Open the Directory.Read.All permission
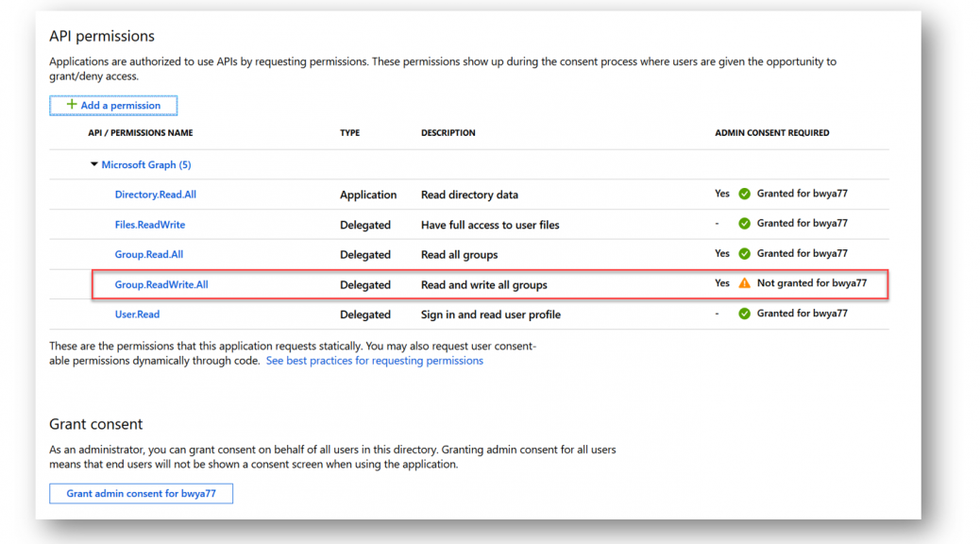The height and width of the screenshot is (544, 980). [156, 195]
